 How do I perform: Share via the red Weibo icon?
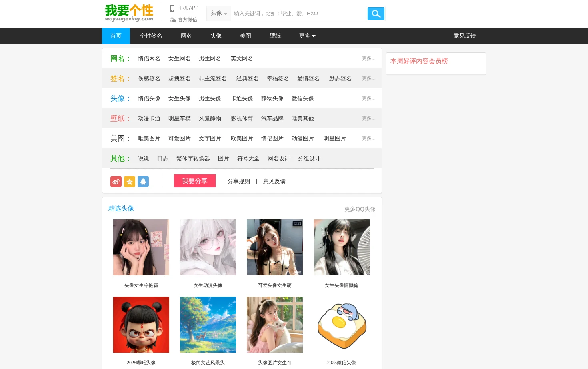click(x=116, y=182)
